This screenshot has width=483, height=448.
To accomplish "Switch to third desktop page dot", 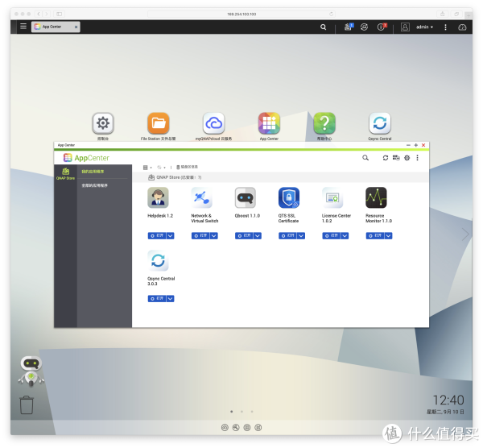I will [x=252, y=412].
